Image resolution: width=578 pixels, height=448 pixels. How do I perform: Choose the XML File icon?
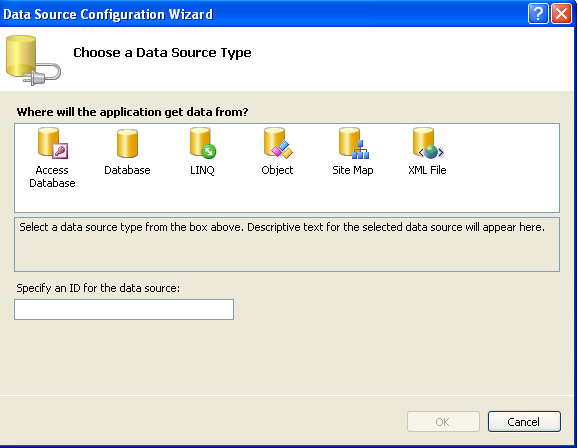point(428,143)
